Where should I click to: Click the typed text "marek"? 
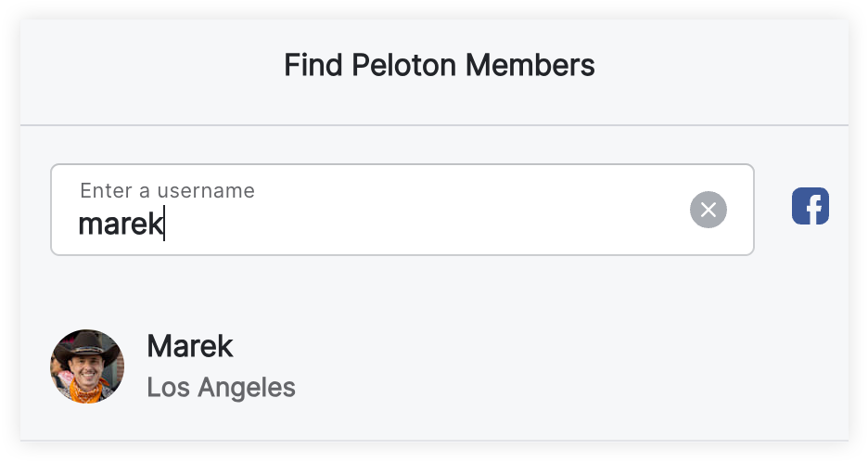point(121,224)
